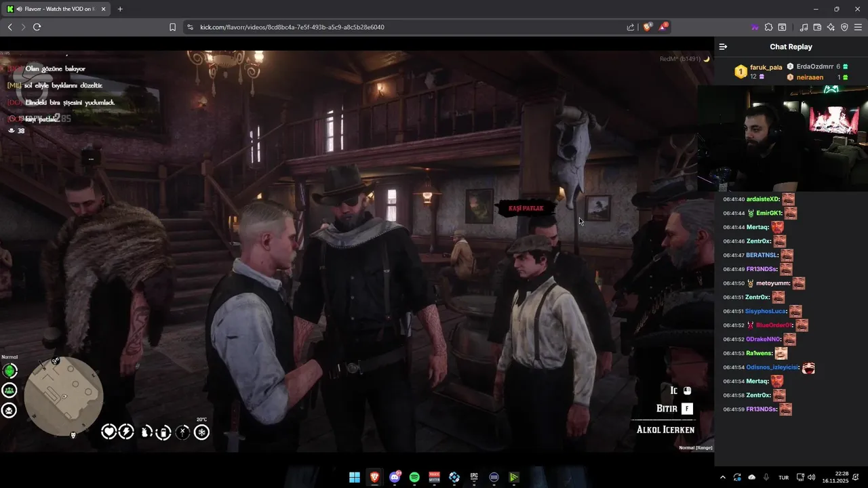Image resolution: width=868 pixels, height=488 pixels.
Task: Toggle the microphone tray icon
Action: pyautogui.click(x=766, y=477)
